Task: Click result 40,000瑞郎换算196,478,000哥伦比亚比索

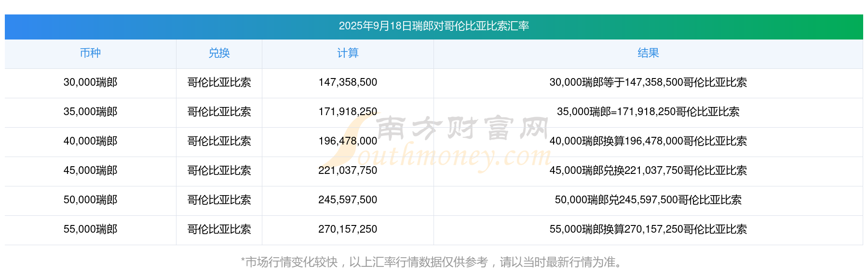Action: pos(648,141)
